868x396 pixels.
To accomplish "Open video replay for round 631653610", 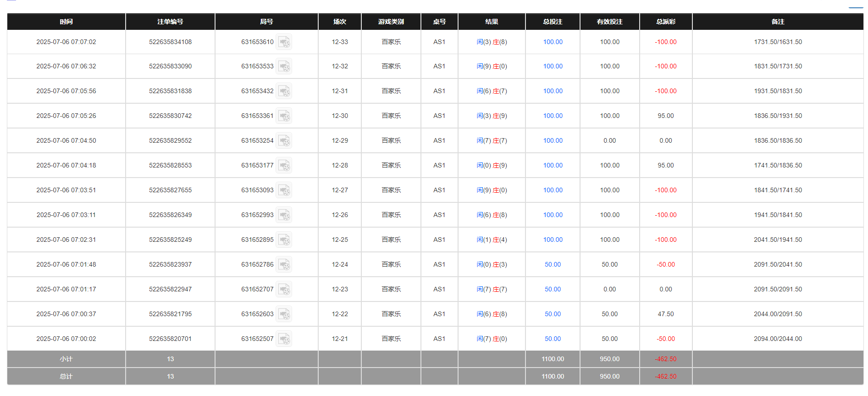I will coord(284,42).
